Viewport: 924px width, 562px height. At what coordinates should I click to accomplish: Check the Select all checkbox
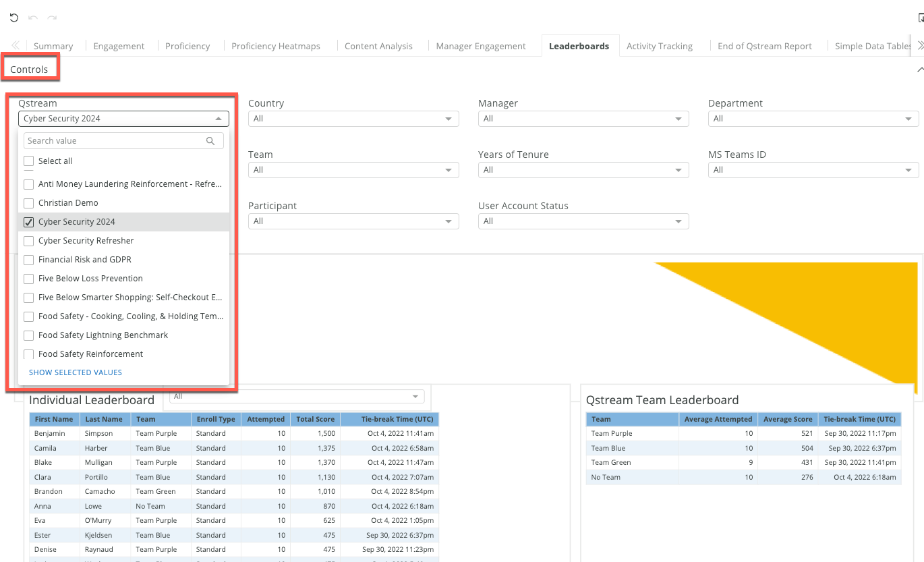click(28, 161)
